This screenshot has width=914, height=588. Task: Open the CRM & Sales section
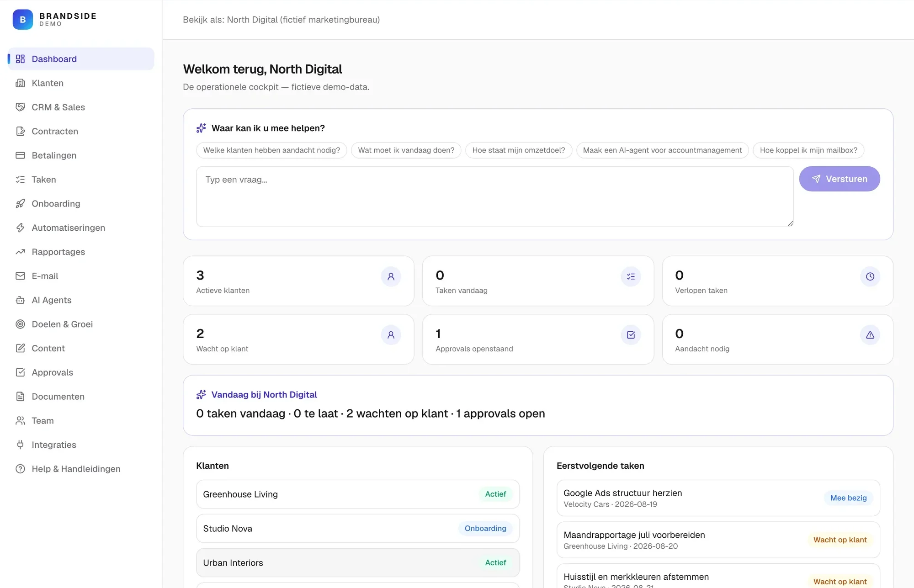(81, 107)
